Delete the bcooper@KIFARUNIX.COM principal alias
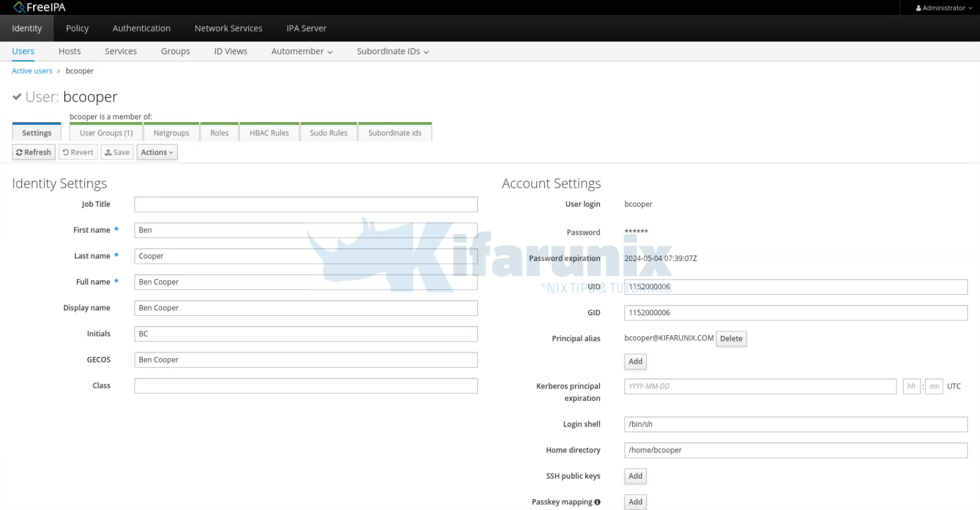980x510 pixels. pos(731,338)
